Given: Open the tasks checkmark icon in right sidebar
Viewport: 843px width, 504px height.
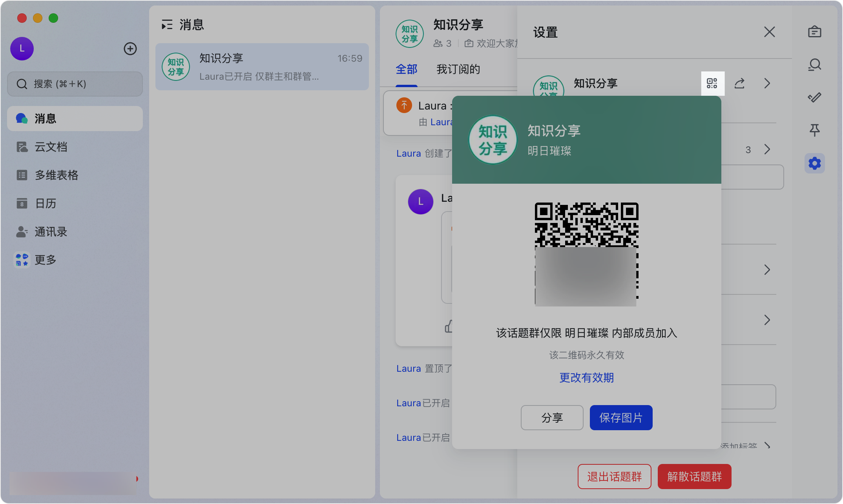Looking at the screenshot, I should [x=815, y=97].
